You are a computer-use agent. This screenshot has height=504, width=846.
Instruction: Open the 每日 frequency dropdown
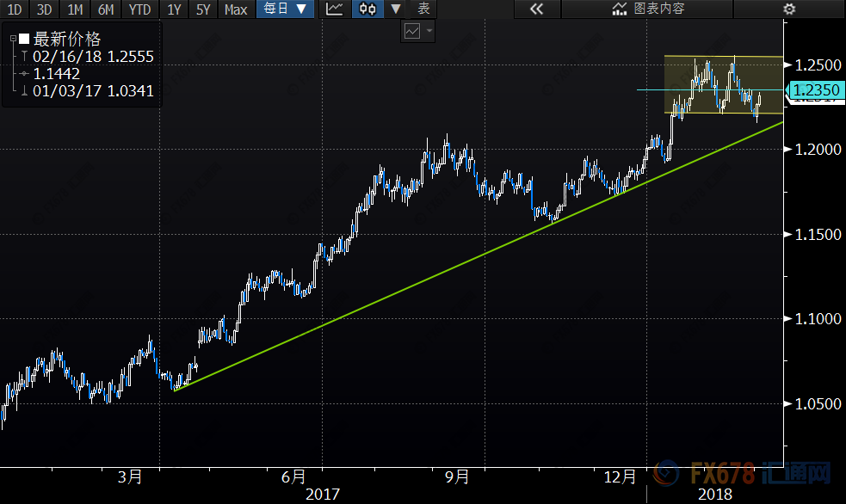pos(285,9)
